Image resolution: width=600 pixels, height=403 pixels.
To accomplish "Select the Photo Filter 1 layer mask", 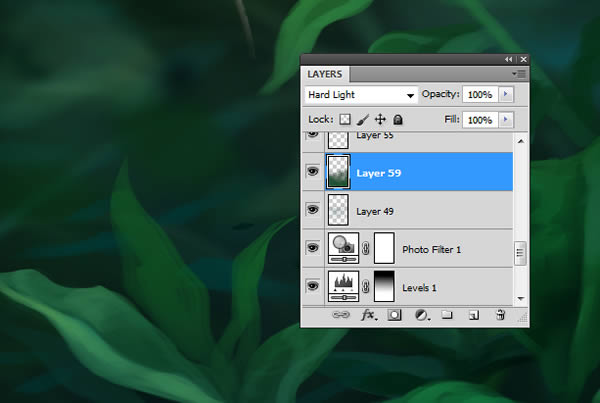I will click(x=384, y=248).
